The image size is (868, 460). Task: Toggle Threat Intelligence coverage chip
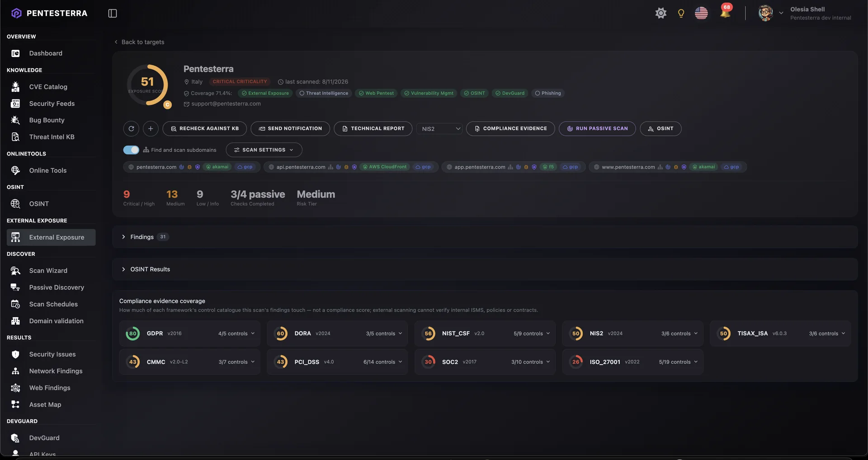(324, 94)
